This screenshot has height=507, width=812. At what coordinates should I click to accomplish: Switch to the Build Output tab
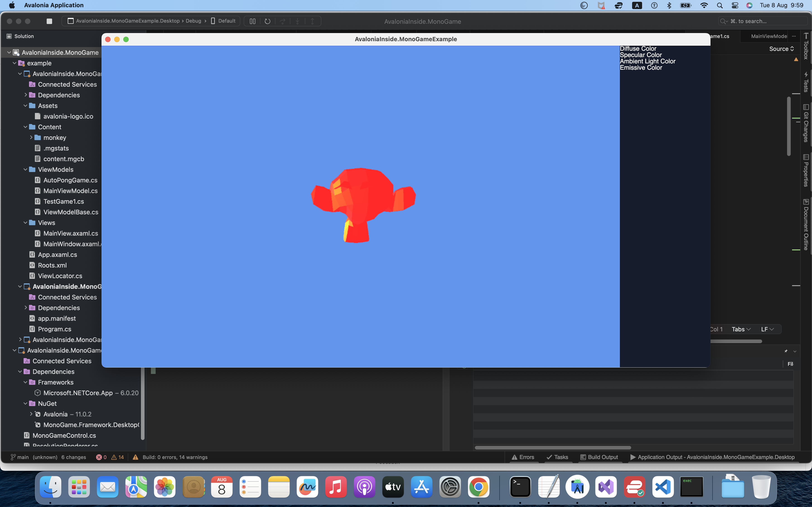point(600,457)
